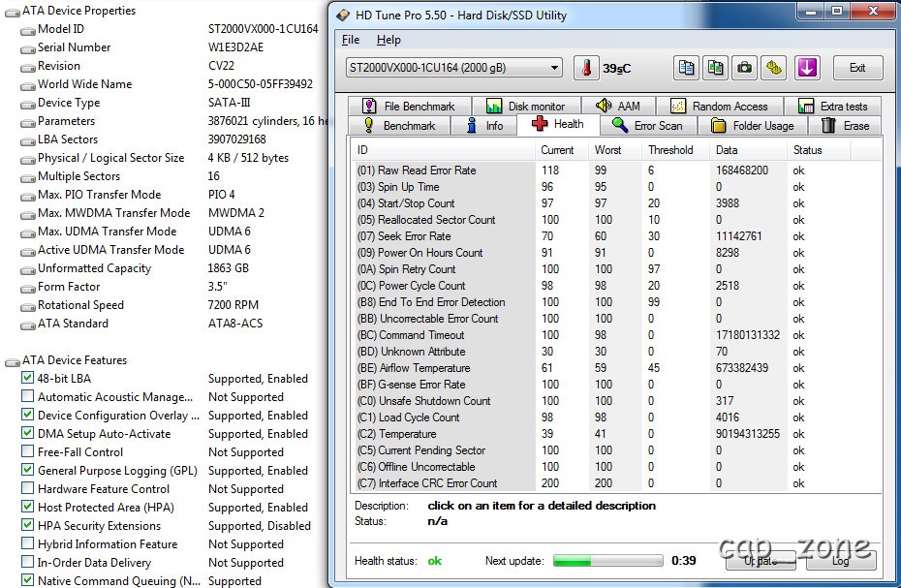Switch to the Extra tests tab

click(x=832, y=107)
